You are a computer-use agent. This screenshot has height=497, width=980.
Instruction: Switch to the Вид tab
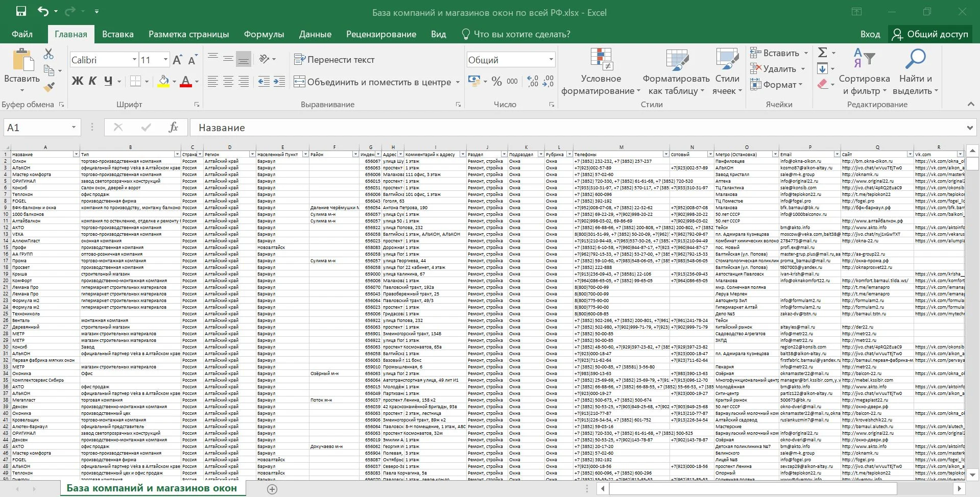coord(438,34)
